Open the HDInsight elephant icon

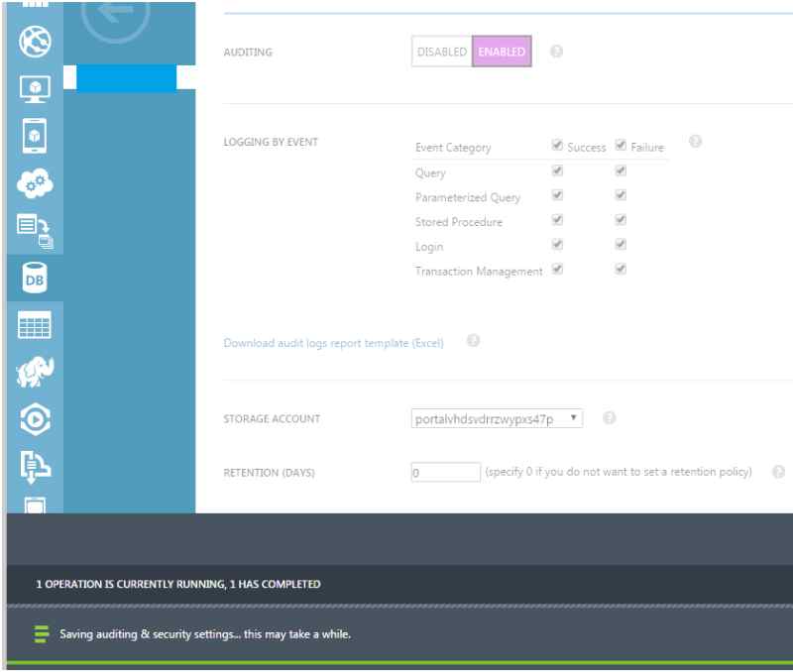click(35, 372)
